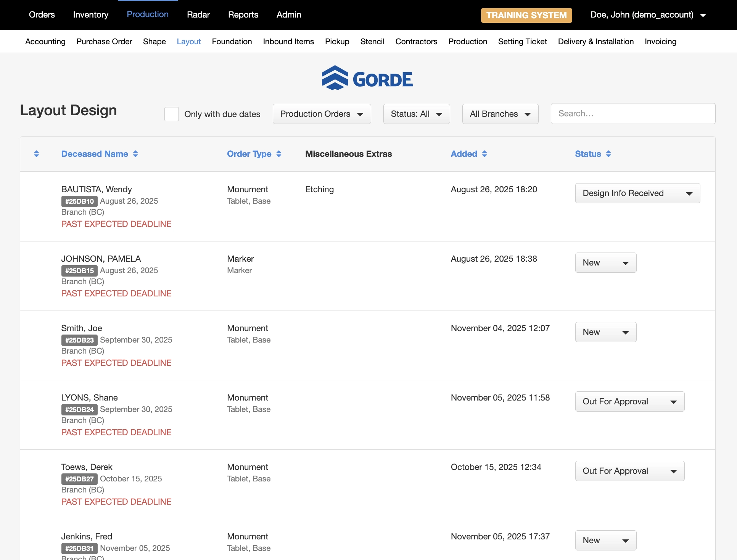Click the #25DB23 order badge

[79, 340]
